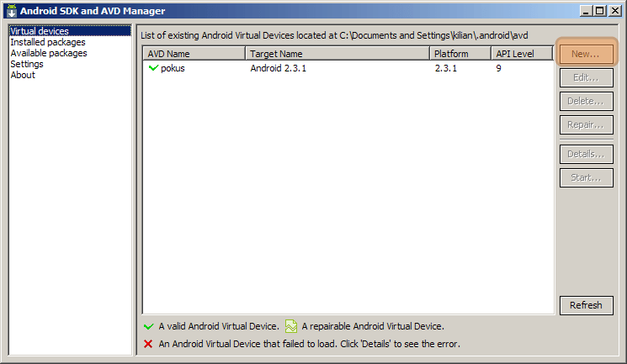Sort by API Level column header
Screen dimensions: 627x364
[x=522, y=54]
